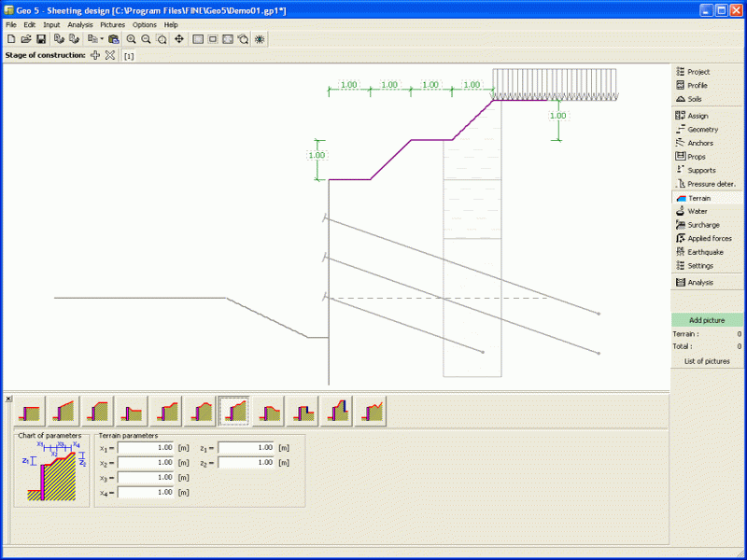
Task: Click the zoom in magnifier icon
Action: point(131,39)
